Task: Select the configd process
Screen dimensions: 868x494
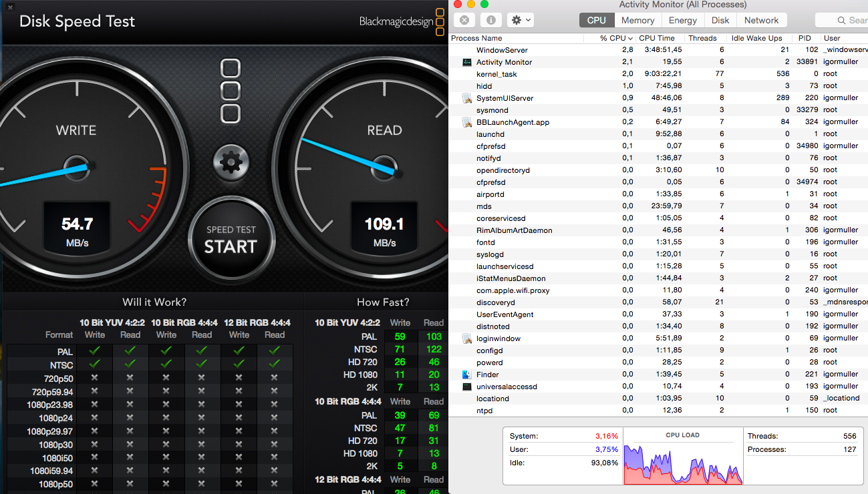Action: coord(658,350)
